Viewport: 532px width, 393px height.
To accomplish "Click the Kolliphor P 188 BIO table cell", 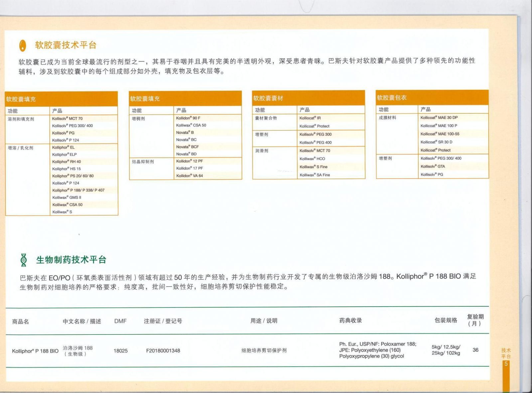I will 35,351.
